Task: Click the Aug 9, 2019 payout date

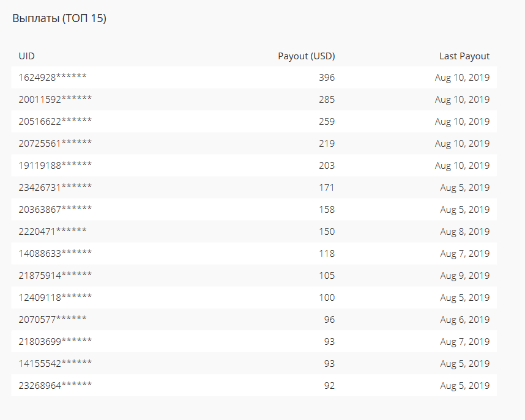Action: point(465,276)
